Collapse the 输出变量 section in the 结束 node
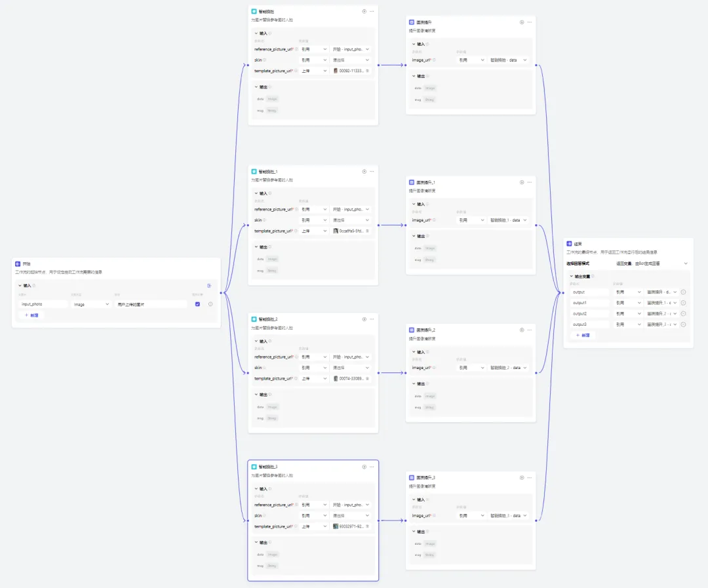 tap(571, 276)
